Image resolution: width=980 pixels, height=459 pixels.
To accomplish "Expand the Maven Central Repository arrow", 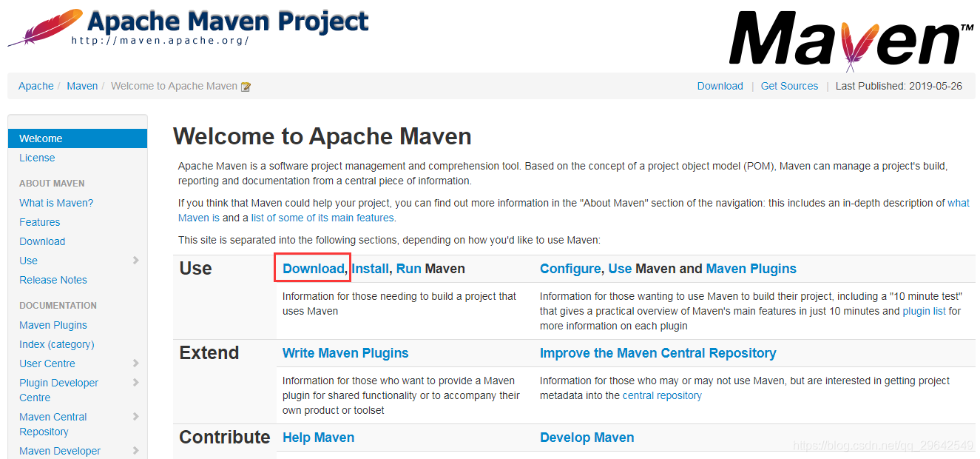I will coord(135,416).
